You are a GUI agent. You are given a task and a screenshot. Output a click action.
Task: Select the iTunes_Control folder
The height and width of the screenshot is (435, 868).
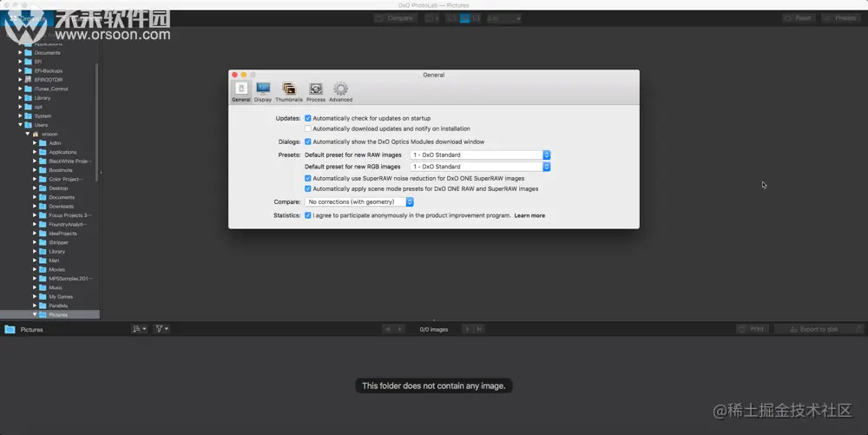[51, 89]
